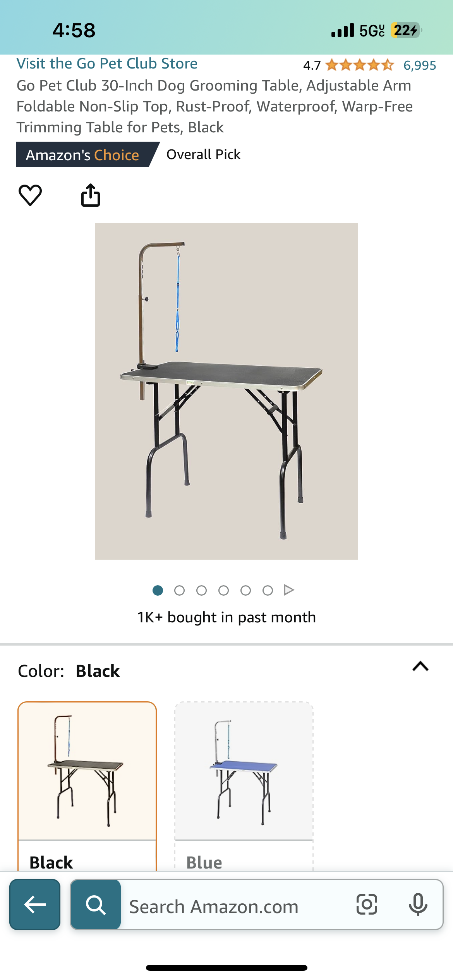Tap the microphone voice search icon
Screen dimensions: 453x980
[418, 905]
